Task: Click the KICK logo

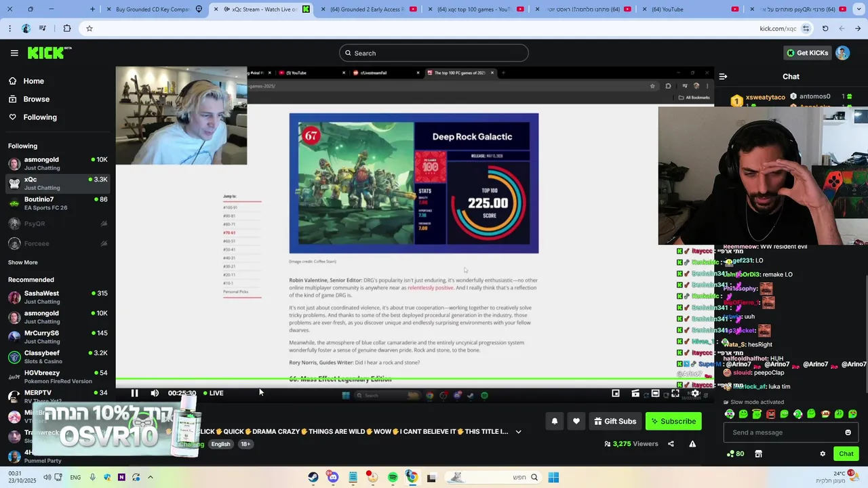Action: [50, 53]
